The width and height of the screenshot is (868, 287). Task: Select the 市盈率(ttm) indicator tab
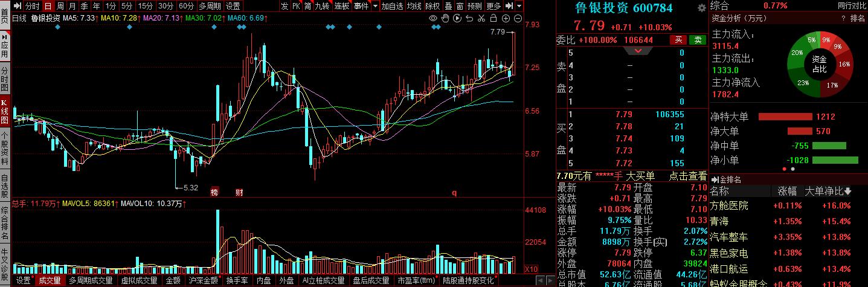(x=417, y=280)
